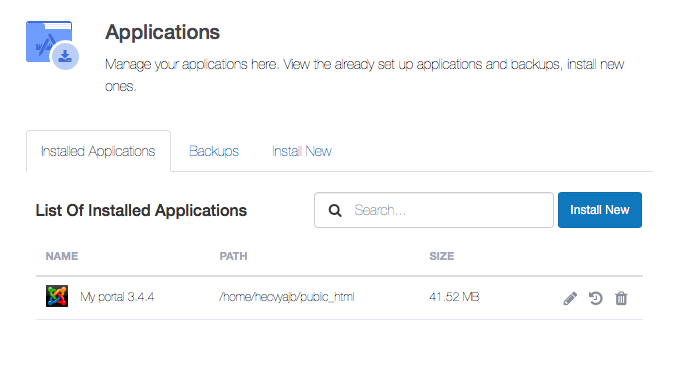The height and width of the screenshot is (390, 698).
Task: Click the Manage your applications description text
Action: pyautogui.click(x=365, y=75)
